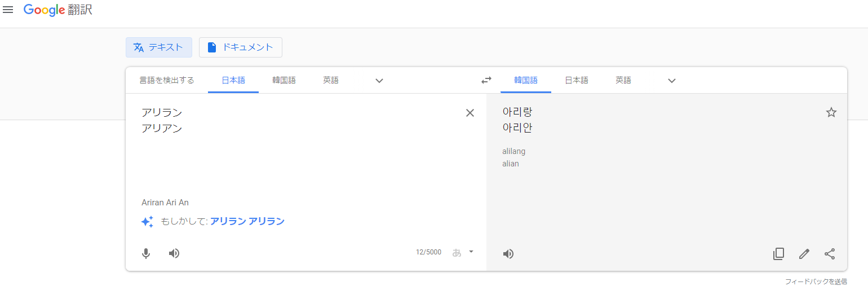Click the pencil suggest-edit icon
Screen dimensions: 868x299
(804, 254)
